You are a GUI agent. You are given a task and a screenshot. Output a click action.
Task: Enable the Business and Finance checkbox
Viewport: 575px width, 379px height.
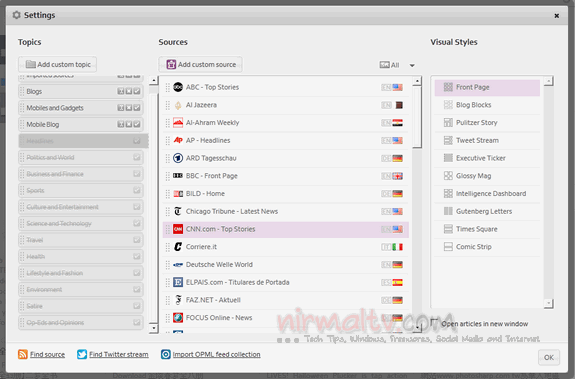(x=137, y=174)
